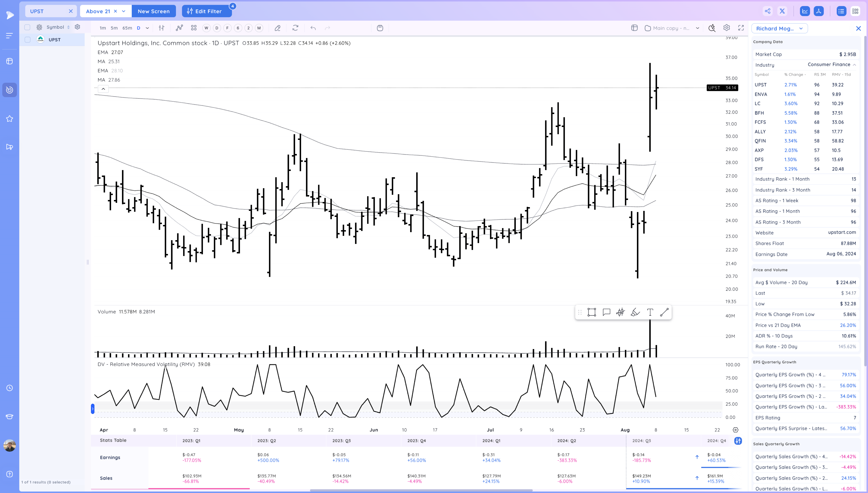Open the watchlist star icon in sidebar
Image resolution: width=868 pixels, height=493 pixels.
point(10,119)
